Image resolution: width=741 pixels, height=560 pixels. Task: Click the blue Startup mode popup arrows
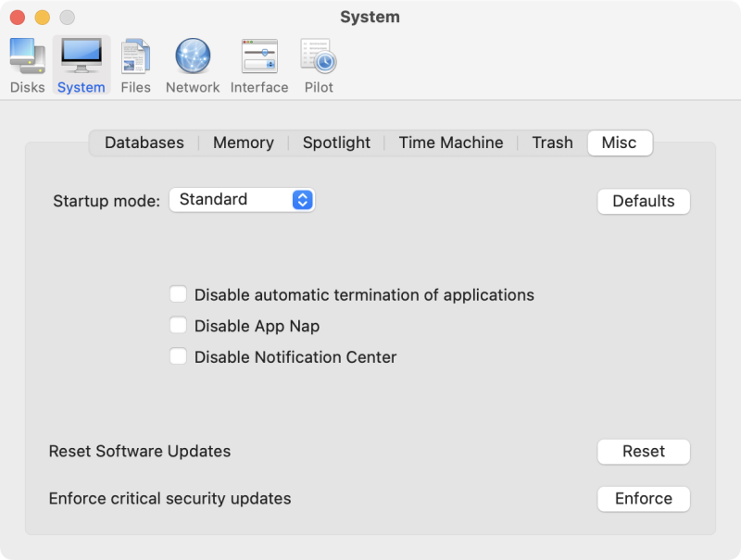303,200
